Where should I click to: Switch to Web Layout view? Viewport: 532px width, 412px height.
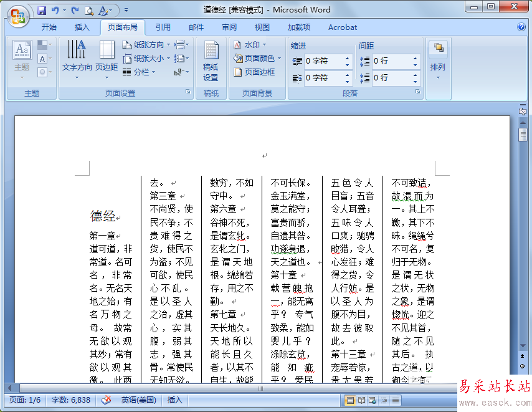pos(373,400)
